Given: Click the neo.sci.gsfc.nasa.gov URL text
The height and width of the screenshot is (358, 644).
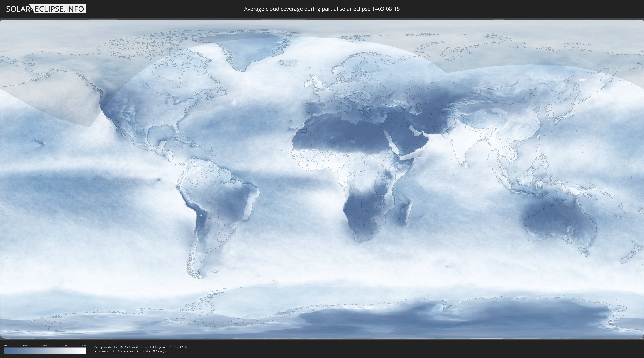Looking at the screenshot, I should point(114,351).
